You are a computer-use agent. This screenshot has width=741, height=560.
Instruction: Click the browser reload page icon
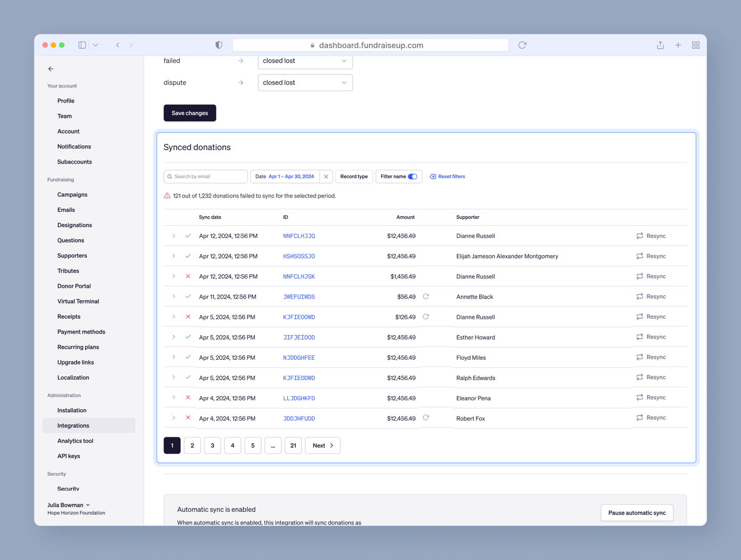(x=522, y=45)
